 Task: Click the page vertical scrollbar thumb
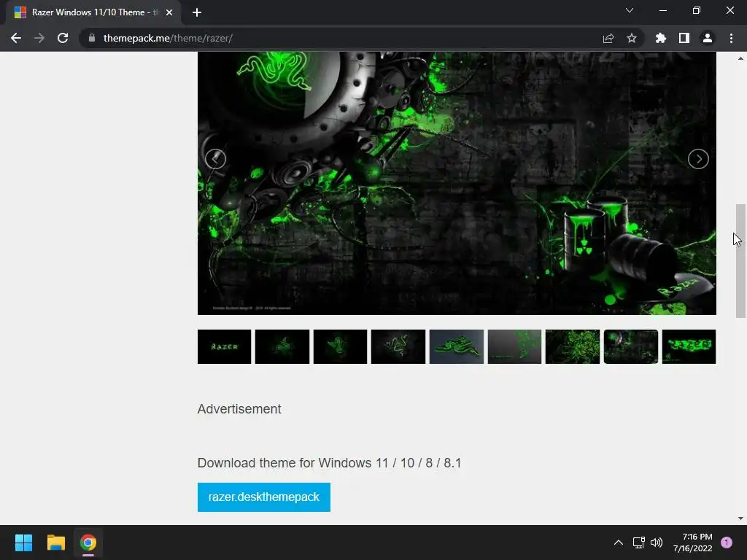740,261
